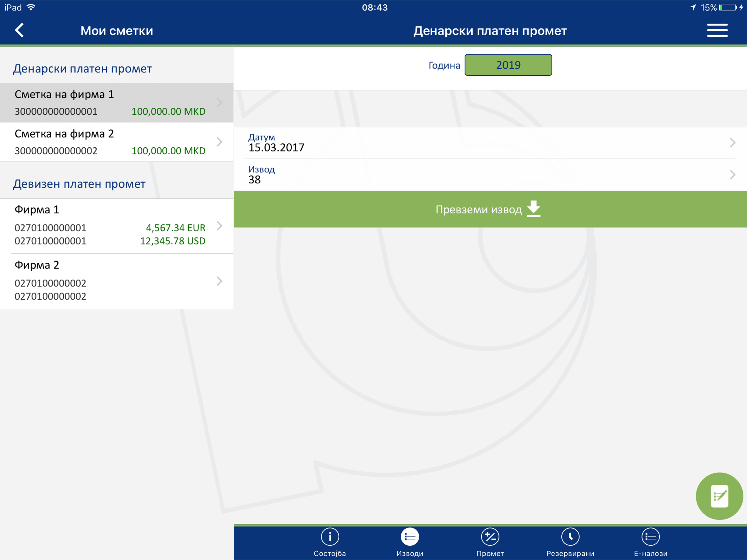Click account number 300000000000002
Screen dimensions: 747x560
[x=56, y=151]
